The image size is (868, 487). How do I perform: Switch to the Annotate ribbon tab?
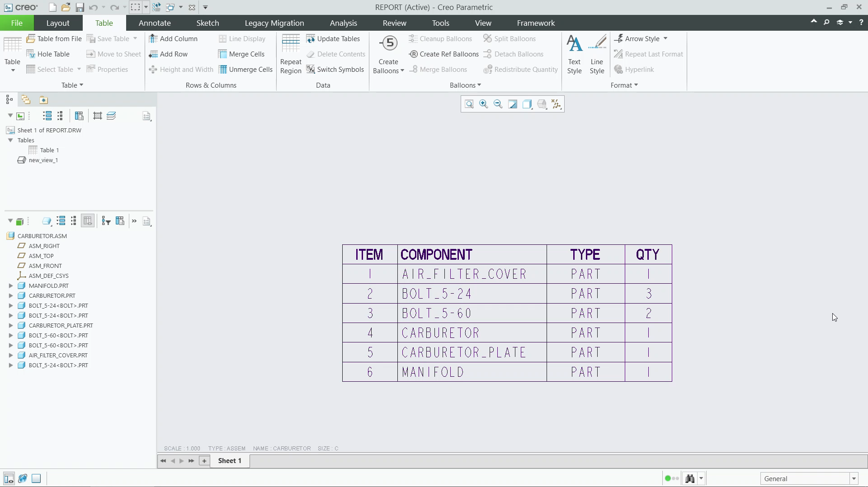(x=155, y=23)
